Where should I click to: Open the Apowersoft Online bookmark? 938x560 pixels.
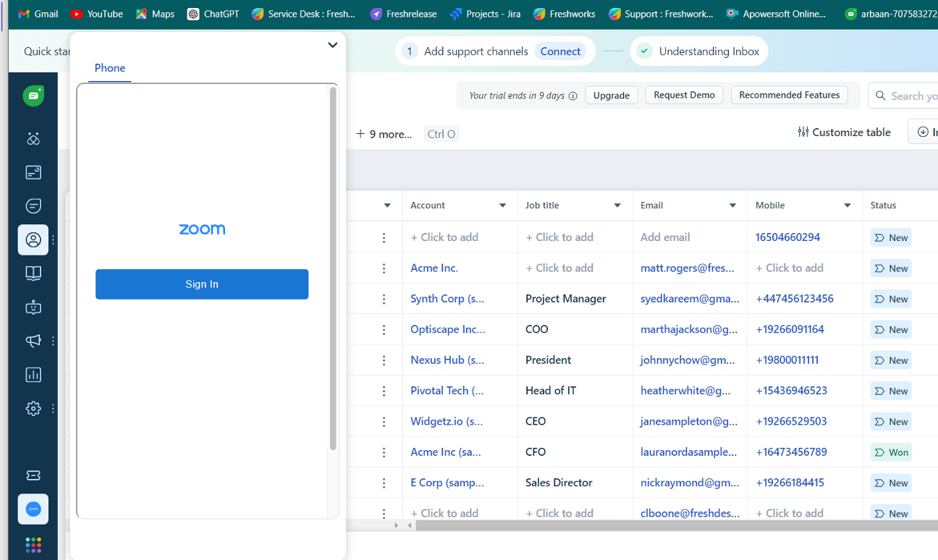click(x=777, y=14)
